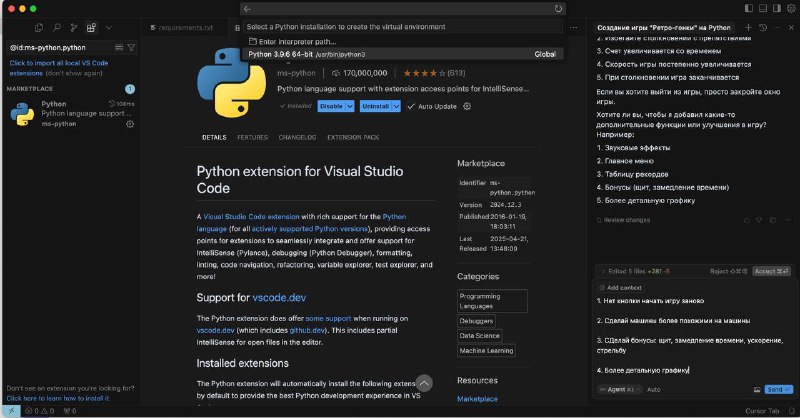Toggle AI pane layout icon

[777, 8]
